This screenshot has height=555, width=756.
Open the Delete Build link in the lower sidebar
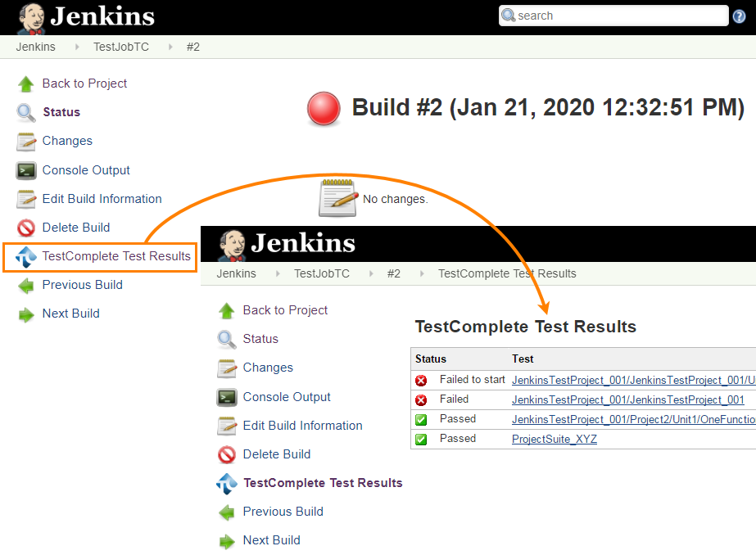276,454
